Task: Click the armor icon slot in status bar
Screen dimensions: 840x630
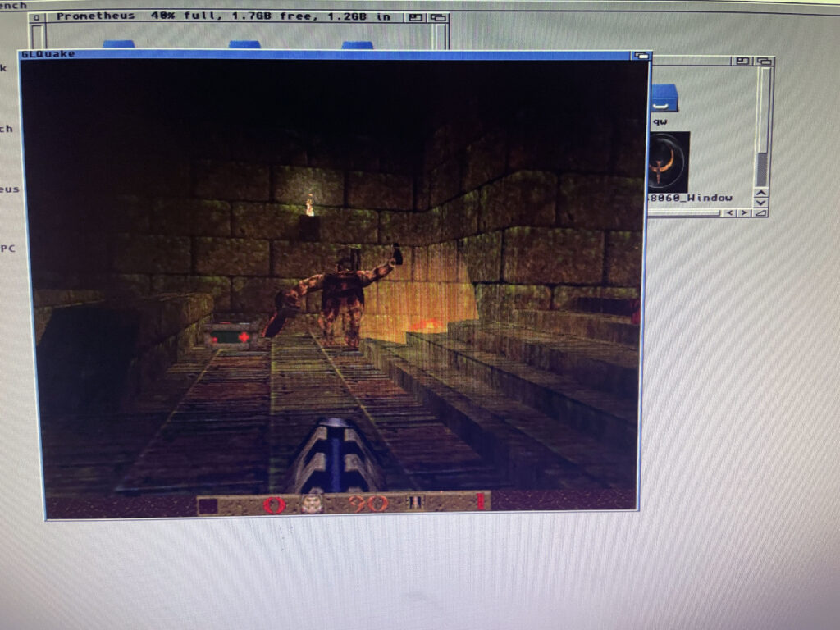Action: tap(208, 504)
